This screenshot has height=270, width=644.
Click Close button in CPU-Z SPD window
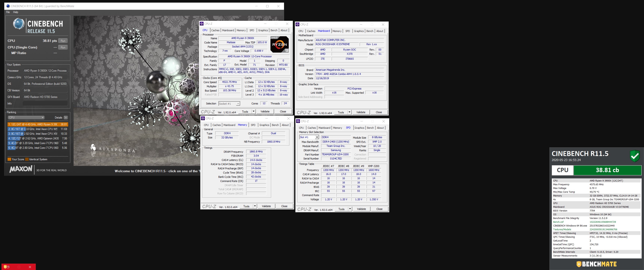[x=379, y=209]
